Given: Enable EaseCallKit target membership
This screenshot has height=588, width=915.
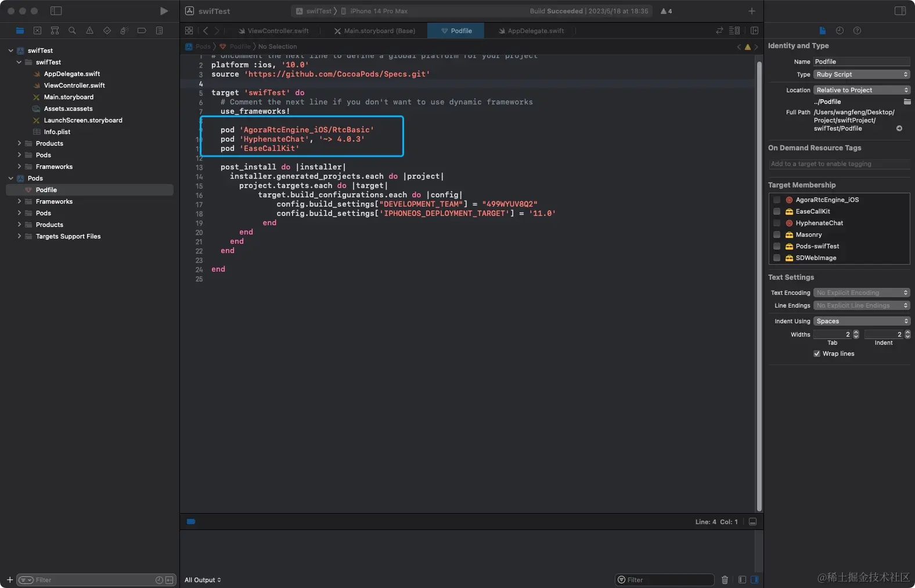Looking at the screenshot, I should [x=777, y=211].
